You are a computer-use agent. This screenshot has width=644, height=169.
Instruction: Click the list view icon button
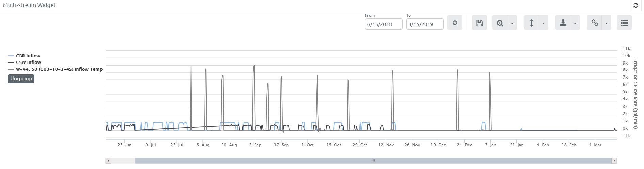click(624, 23)
